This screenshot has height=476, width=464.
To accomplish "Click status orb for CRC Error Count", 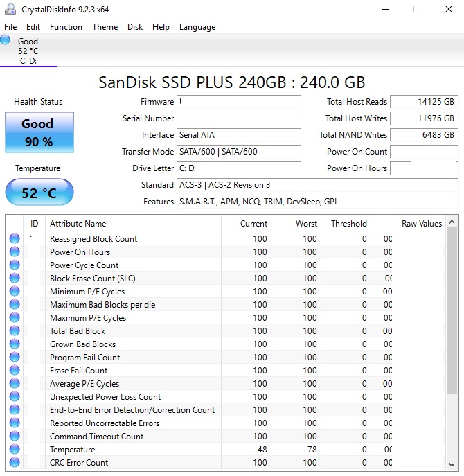I will (x=15, y=462).
